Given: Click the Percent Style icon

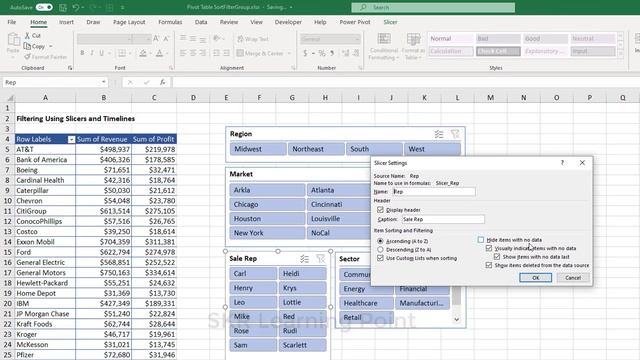Looking at the screenshot, I should coord(322,53).
